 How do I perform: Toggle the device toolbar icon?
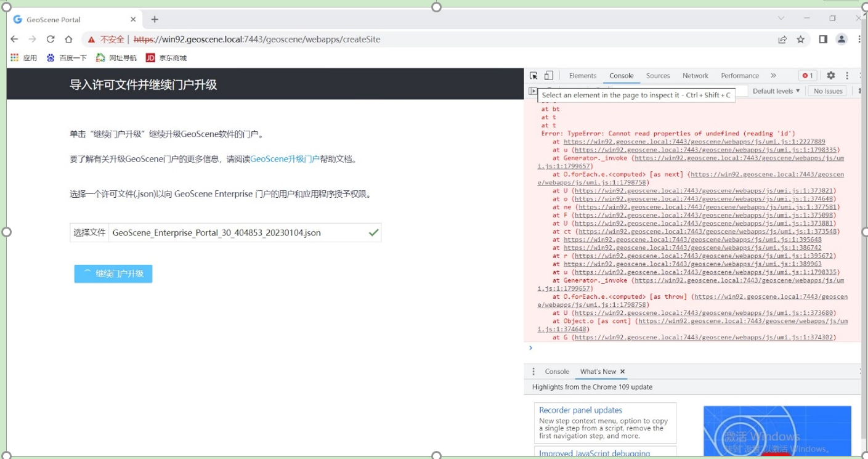pyautogui.click(x=548, y=76)
